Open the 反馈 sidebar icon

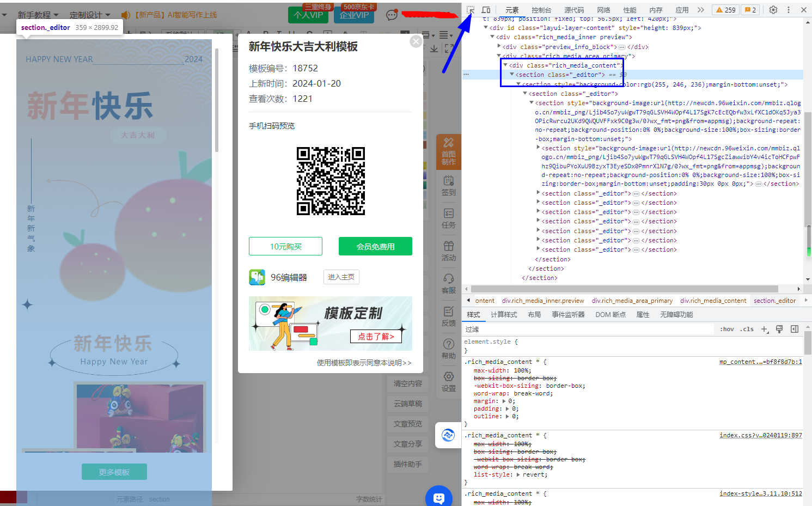[449, 316]
